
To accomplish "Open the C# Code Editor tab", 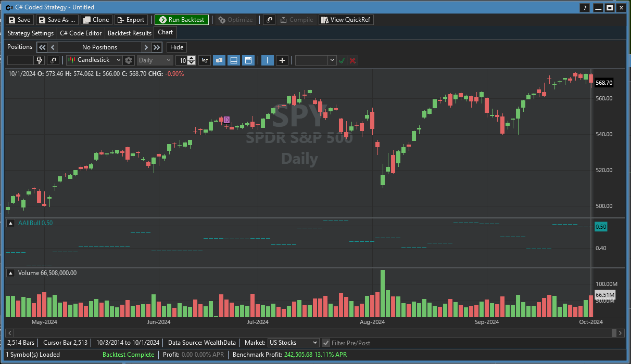I will [81, 33].
